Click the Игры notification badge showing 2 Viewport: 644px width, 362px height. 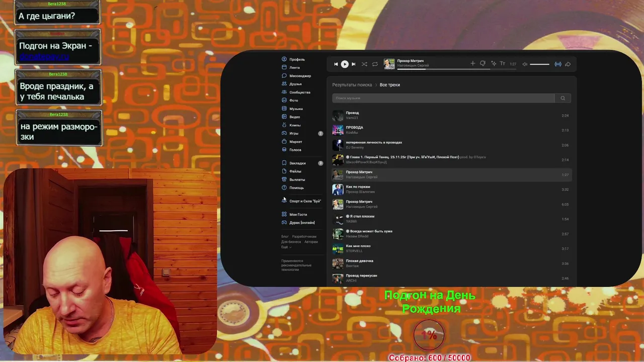[x=320, y=133]
